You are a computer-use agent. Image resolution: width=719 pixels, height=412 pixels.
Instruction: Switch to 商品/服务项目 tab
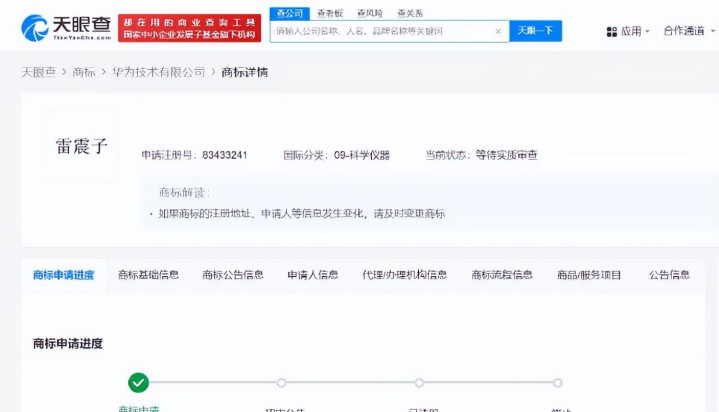pos(589,275)
